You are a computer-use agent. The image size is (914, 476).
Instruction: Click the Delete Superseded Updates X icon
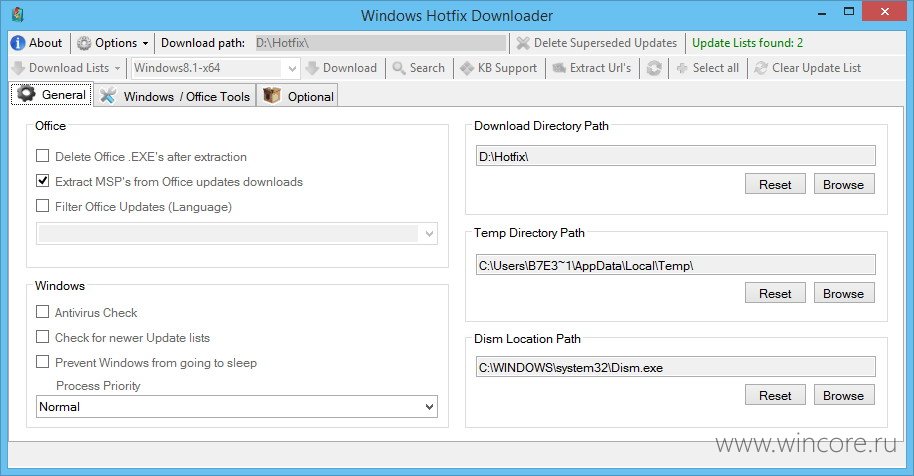click(523, 43)
